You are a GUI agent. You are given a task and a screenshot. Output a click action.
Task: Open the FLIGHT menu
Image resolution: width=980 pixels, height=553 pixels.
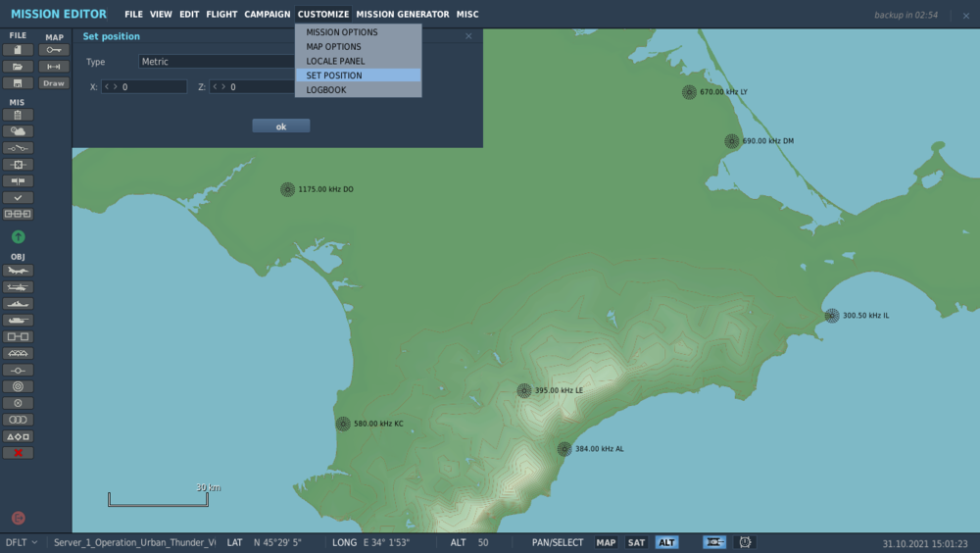[221, 14]
